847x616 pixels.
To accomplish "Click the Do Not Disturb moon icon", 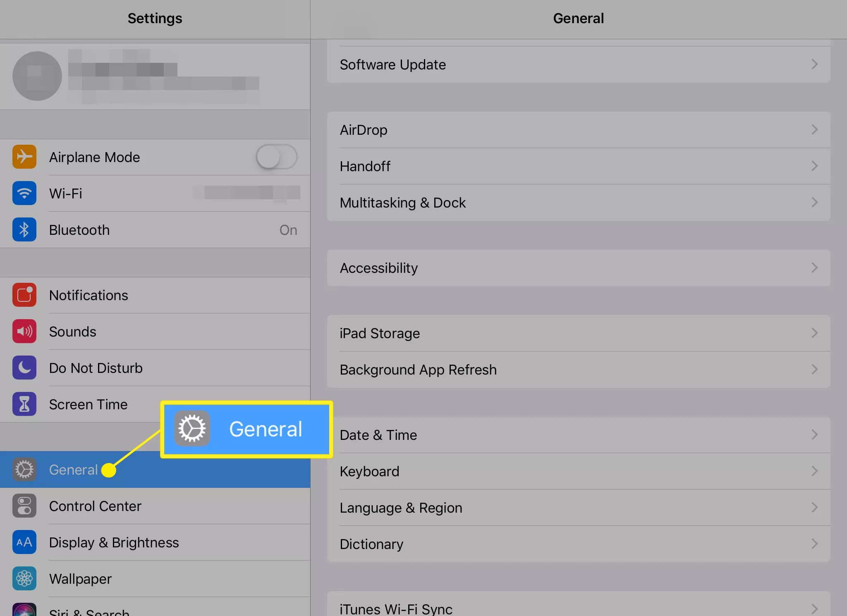I will [x=24, y=368].
